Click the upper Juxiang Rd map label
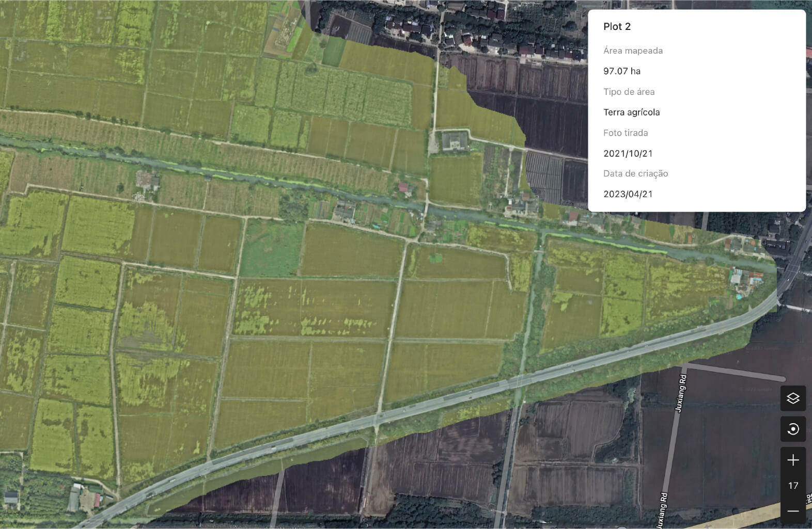Viewport: 812px width, 529px height. (681, 391)
